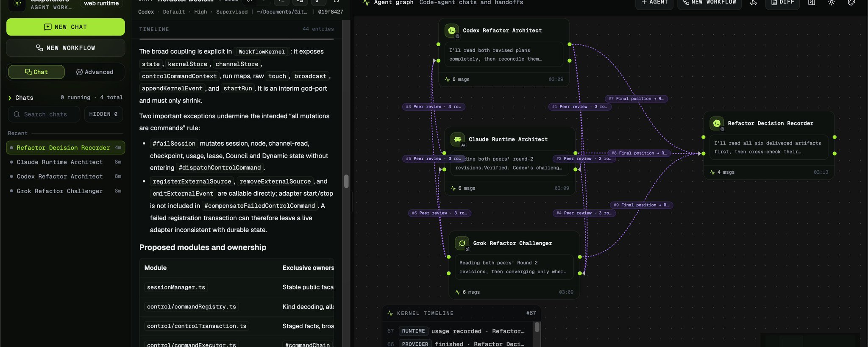Open the Grok Refactor Challenger chat
The image size is (868, 347).
point(66,191)
